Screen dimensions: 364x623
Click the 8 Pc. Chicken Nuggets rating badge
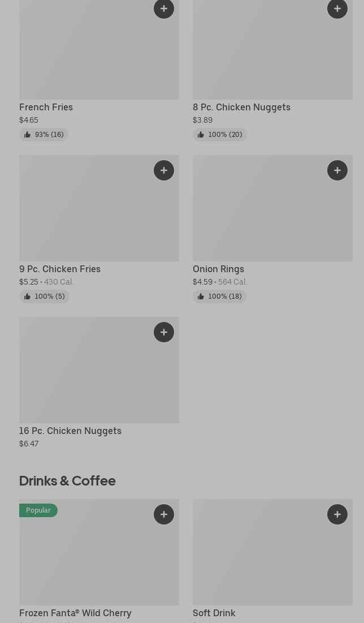(220, 135)
